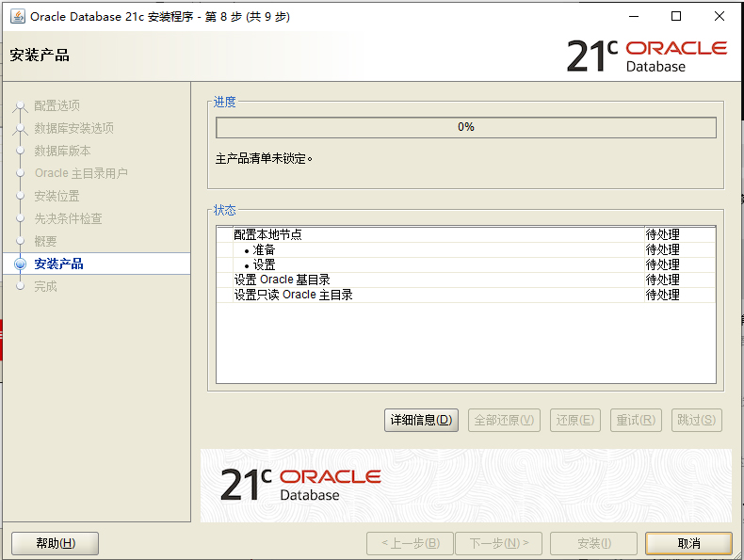
Task: Select the 概要 step
Action: coord(45,241)
